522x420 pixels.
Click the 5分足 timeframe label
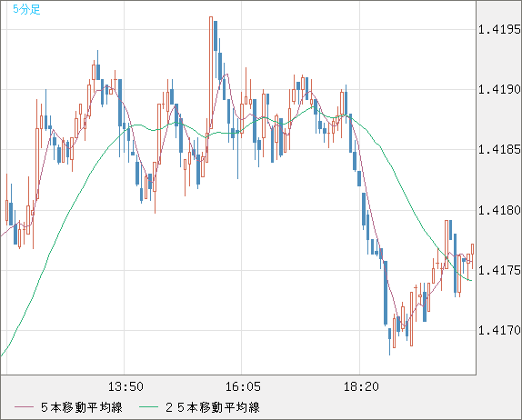tap(26, 9)
